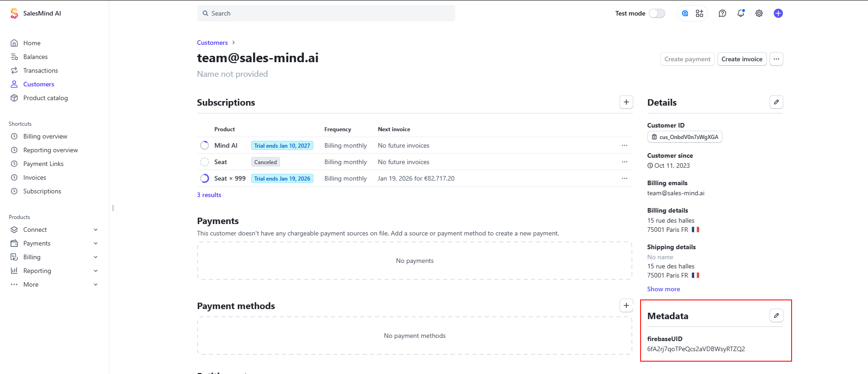Open settings gear icon

pos(759,13)
